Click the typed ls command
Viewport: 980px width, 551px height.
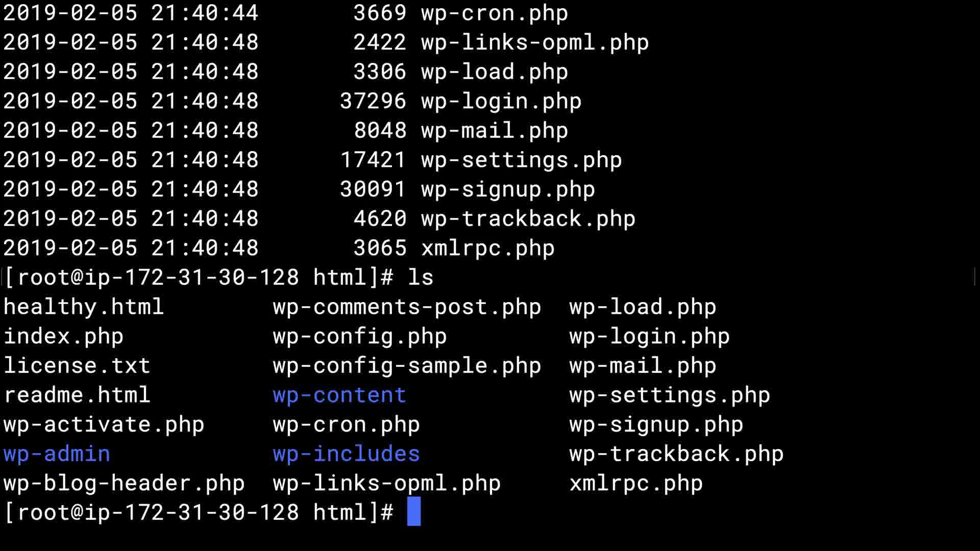coord(421,278)
